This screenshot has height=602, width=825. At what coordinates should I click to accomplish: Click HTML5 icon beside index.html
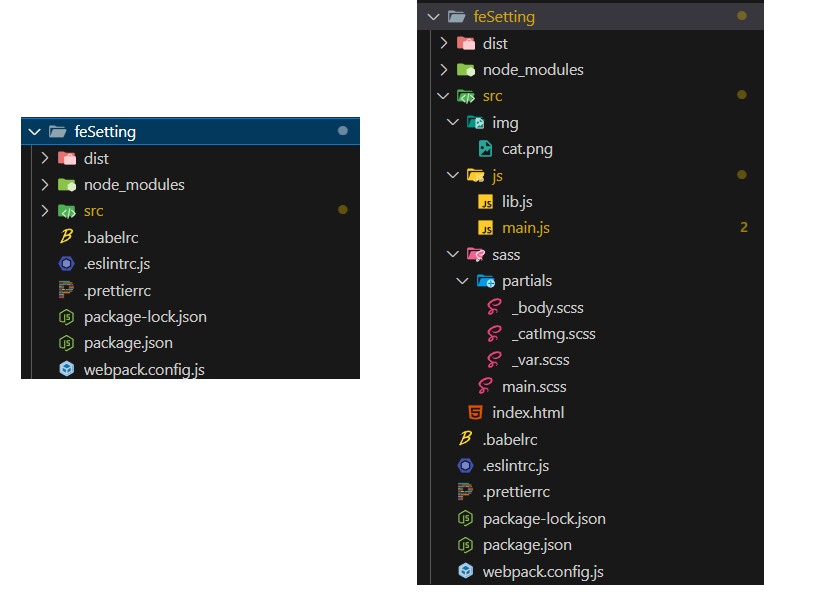pos(475,412)
